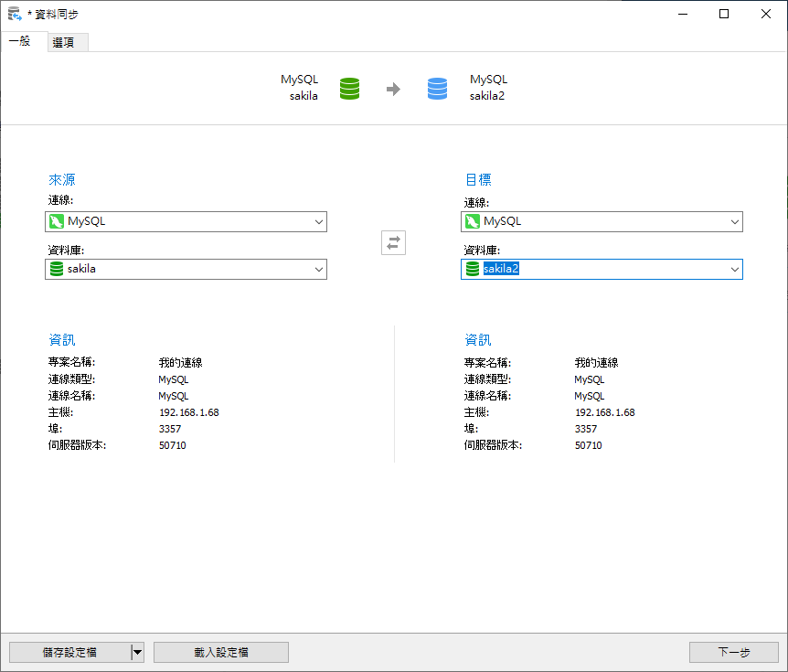Click the data sync icon in title bar
Screen dimensions: 788x672
14,14
